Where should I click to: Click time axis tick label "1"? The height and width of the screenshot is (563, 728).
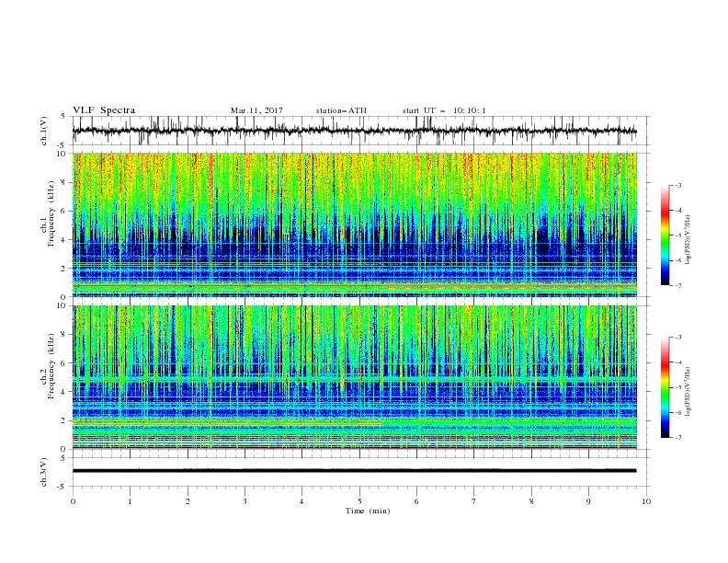[x=130, y=501]
